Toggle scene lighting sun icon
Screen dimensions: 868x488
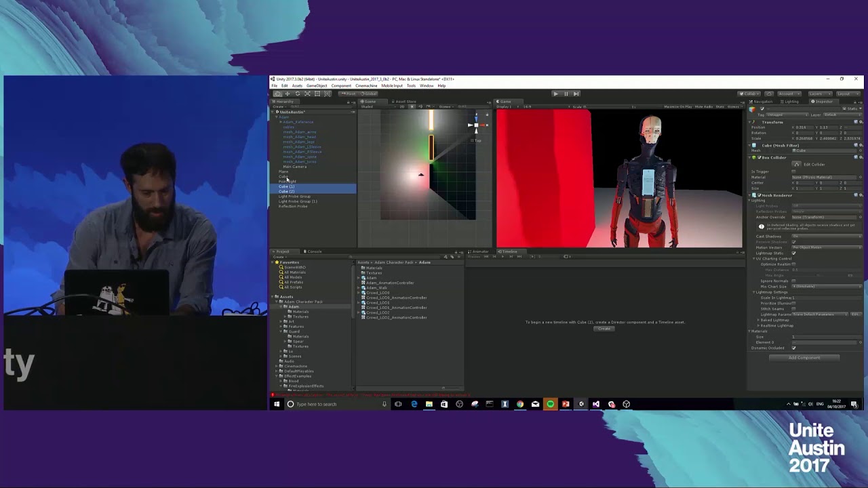412,106
